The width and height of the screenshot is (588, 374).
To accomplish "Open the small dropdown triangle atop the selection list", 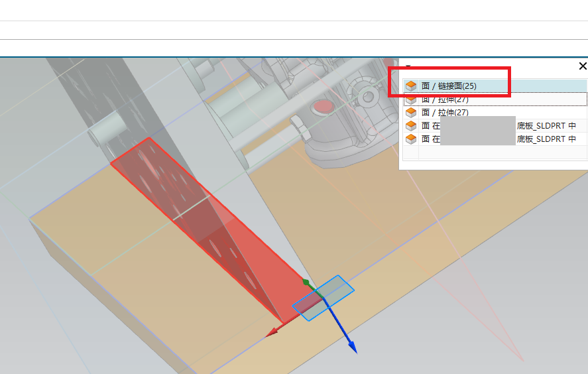I will [x=408, y=67].
